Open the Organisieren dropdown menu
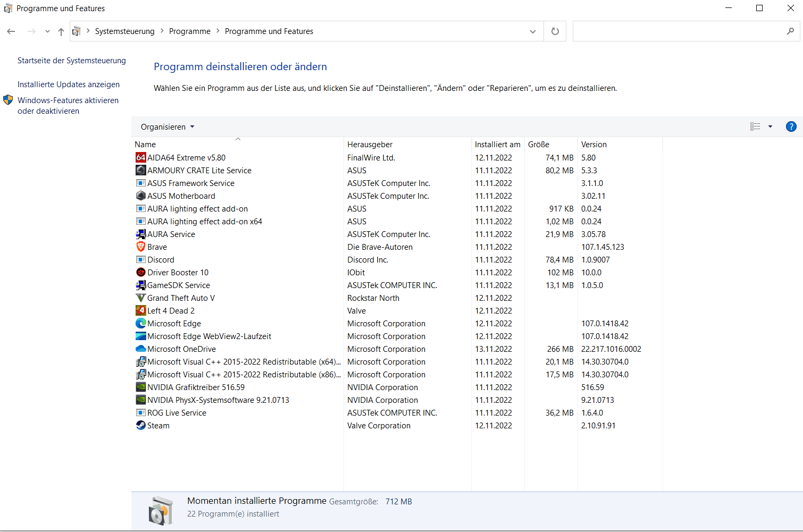 168,127
